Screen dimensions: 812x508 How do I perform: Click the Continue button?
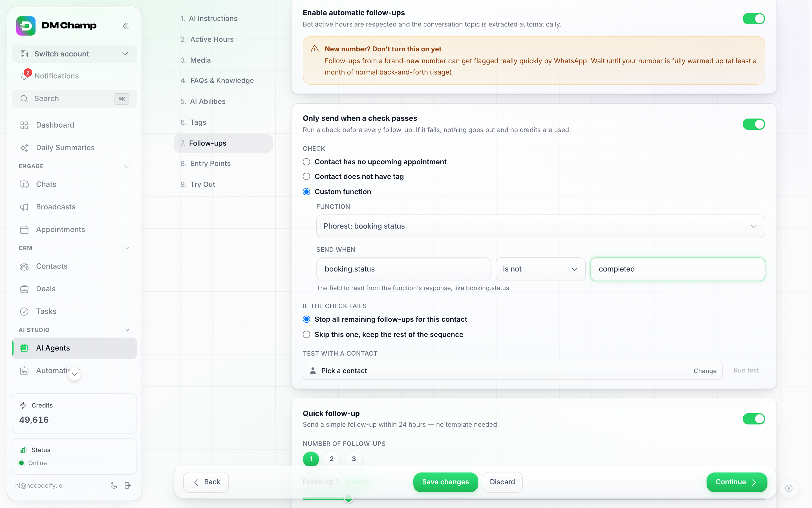[736, 482]
